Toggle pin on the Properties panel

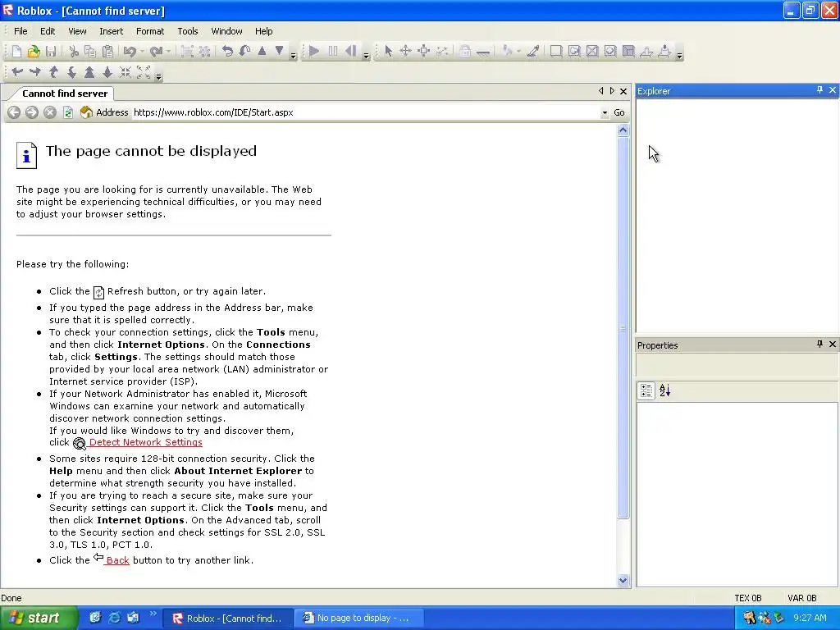click(x=819, y=344)
